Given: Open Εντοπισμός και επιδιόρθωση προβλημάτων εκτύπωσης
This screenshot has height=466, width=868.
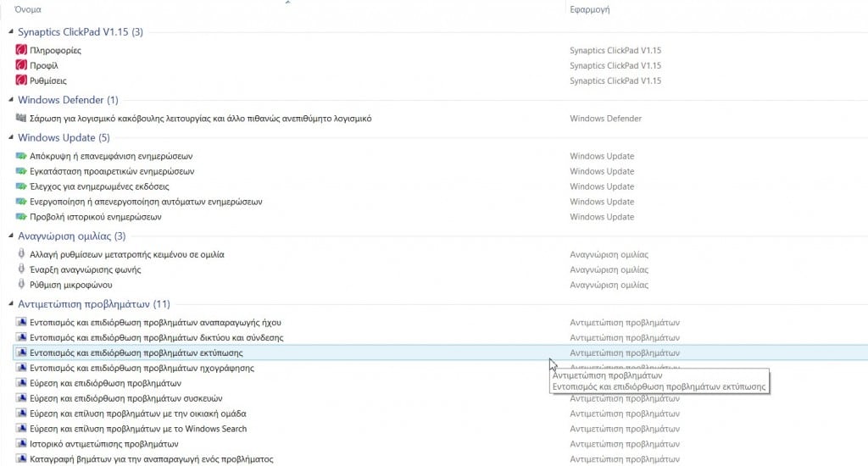Looking at the screenshot, I should pyautogui.click(x=136, y=353).
